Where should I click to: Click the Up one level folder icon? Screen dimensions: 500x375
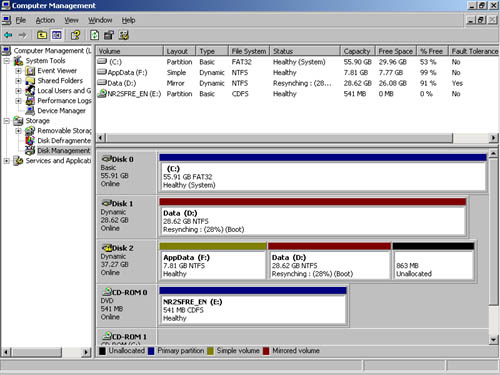click(42, 35)
